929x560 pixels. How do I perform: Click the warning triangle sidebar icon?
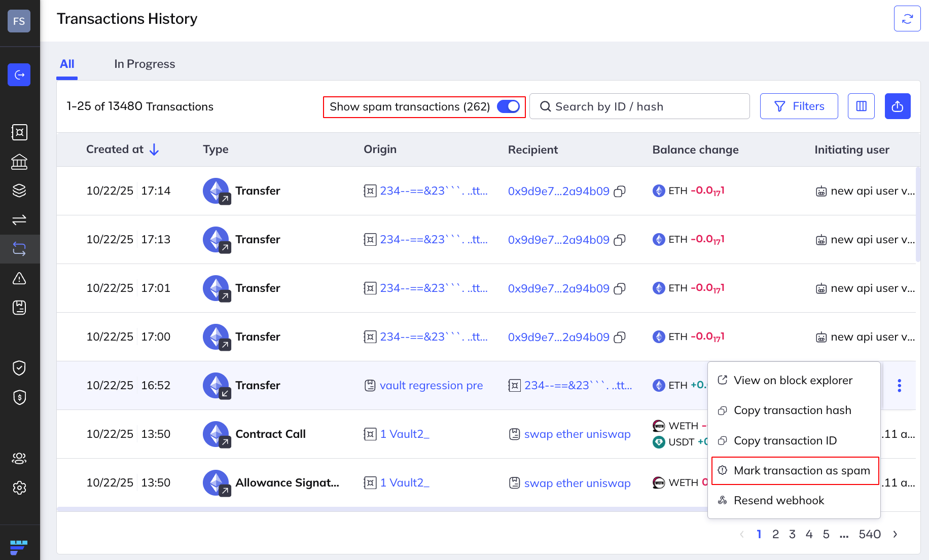(19, 278)
